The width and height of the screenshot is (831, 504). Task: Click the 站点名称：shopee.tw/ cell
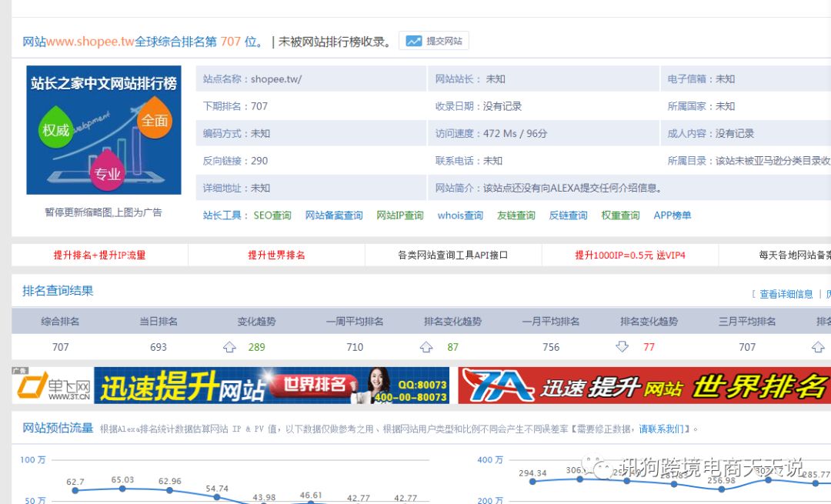(311, 79)
